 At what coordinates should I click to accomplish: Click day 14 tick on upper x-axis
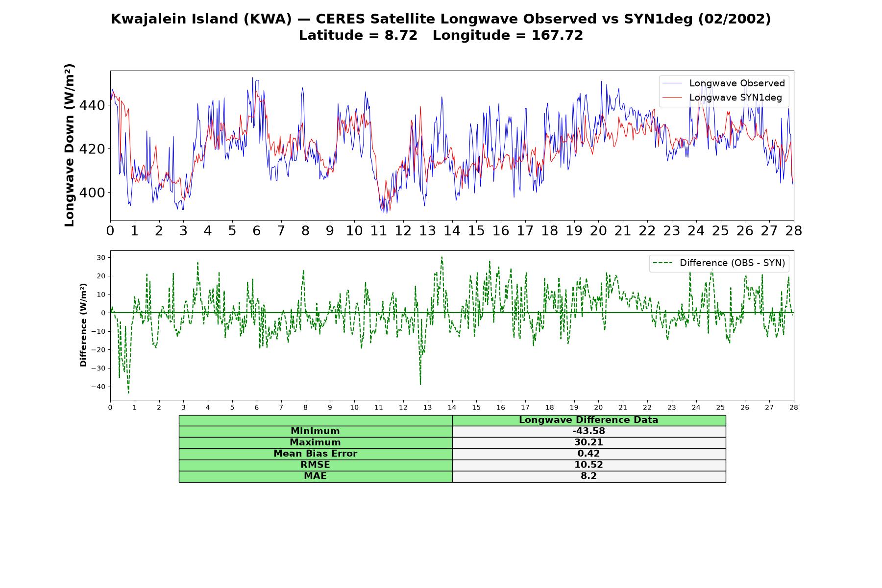tap(452, 231)
